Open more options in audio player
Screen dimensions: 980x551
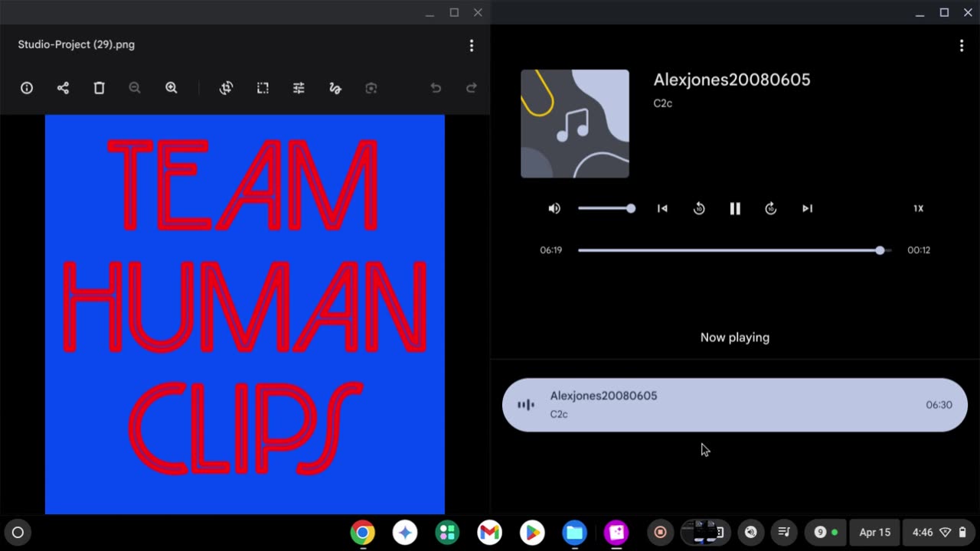click(962, 46)
